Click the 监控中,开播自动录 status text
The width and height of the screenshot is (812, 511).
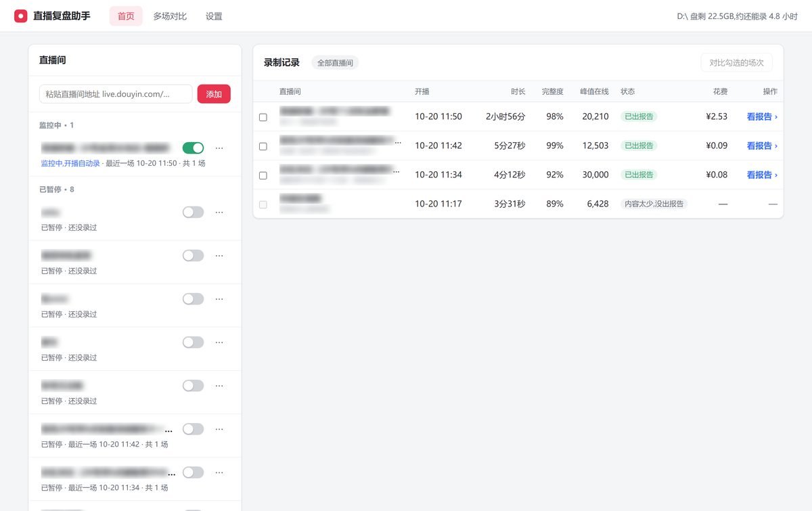(70, 163)
